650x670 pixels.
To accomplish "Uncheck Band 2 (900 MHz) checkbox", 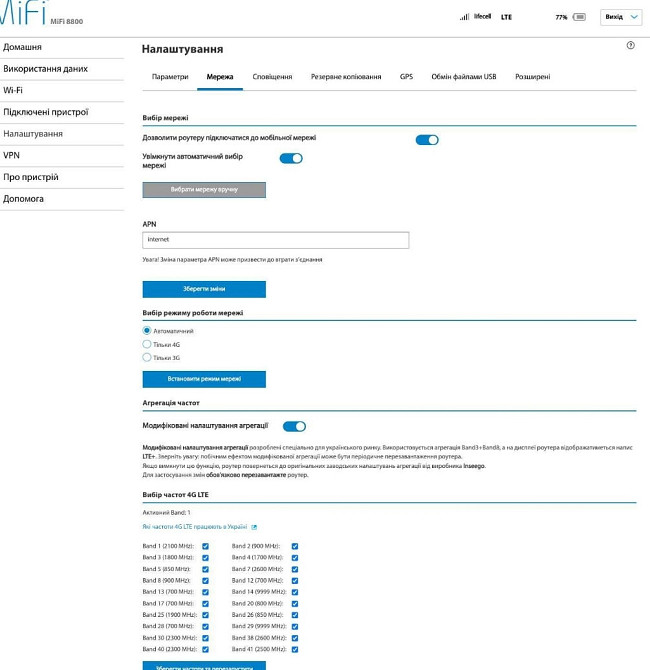I will pyautogui.click(x=295, y=546).
